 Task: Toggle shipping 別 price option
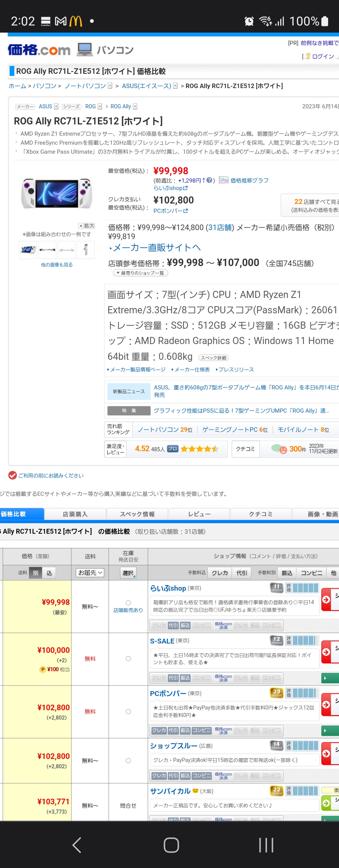[35, 573]
